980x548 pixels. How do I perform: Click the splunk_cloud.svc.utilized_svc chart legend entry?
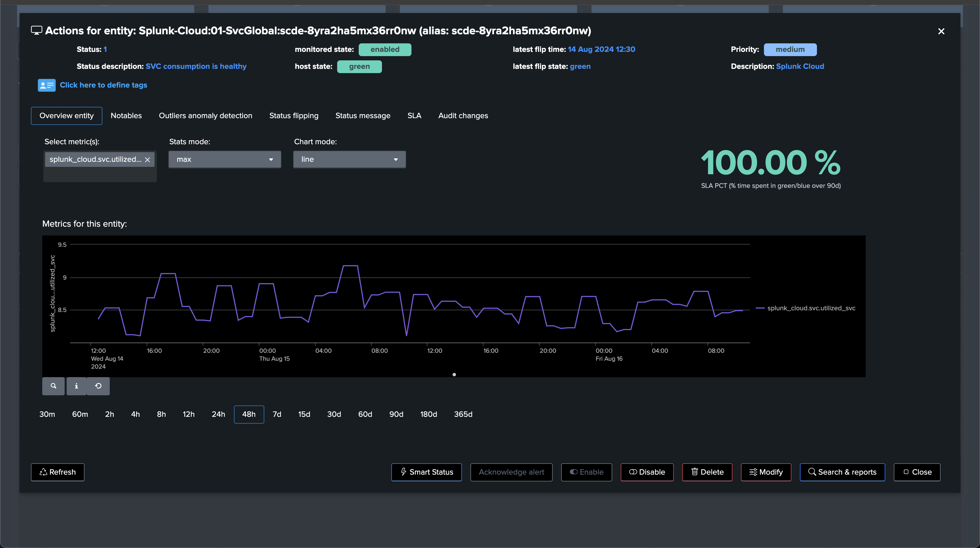(806, 308)
